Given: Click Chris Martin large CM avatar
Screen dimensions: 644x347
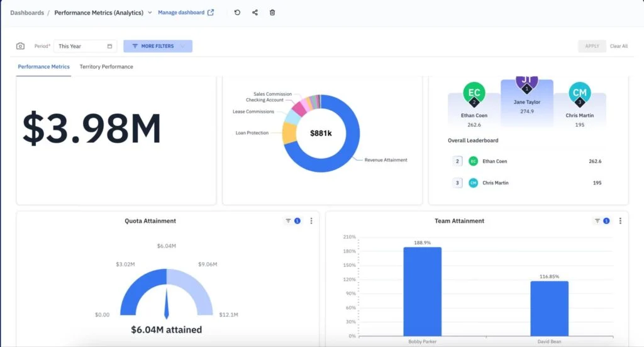Looking at the screenshot, I should click(x=579, y=93).
